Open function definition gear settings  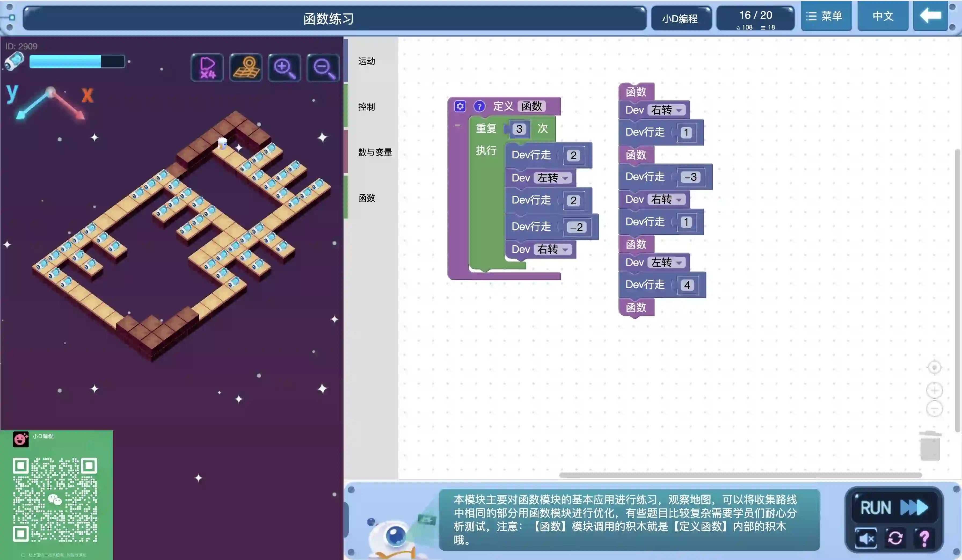click(x=460, y=106)
